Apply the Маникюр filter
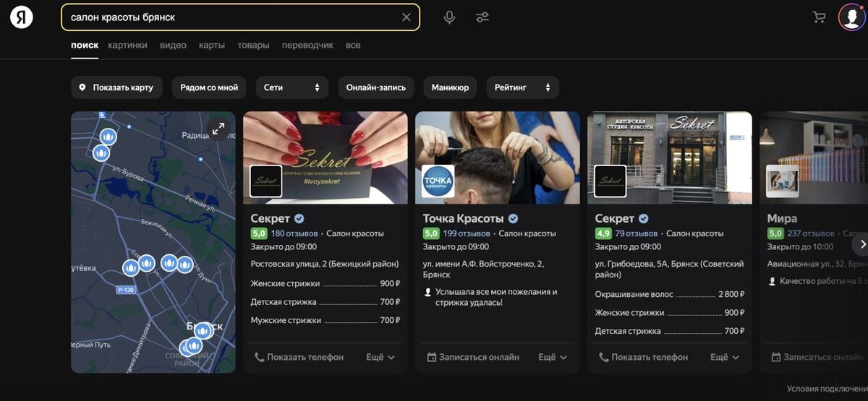 pyautogui.click(x=450, y=87)
